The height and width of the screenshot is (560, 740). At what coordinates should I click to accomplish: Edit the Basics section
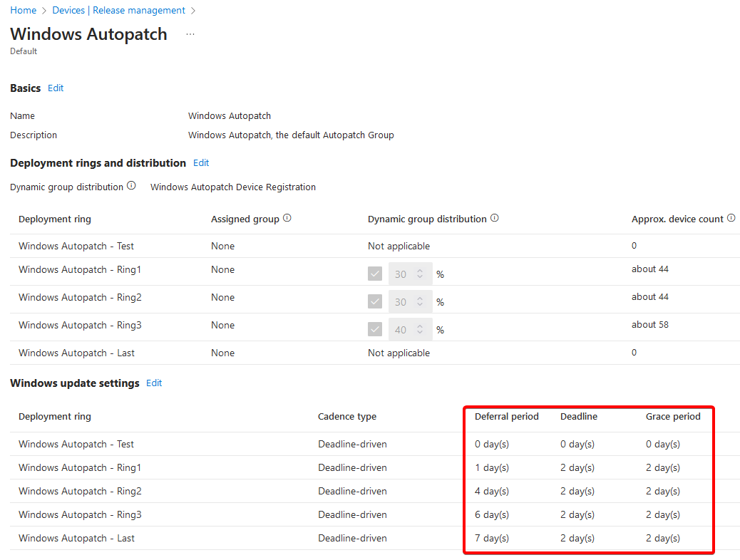pos(56,88)
